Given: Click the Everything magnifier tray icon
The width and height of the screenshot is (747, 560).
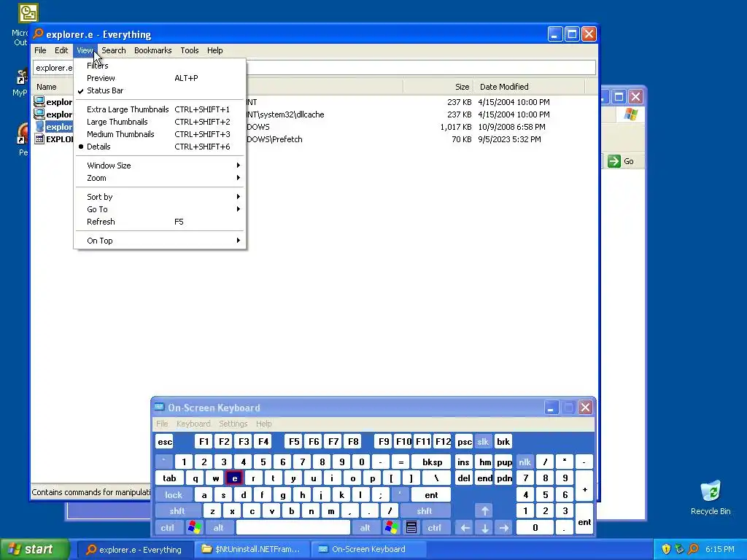Looking at the screenshot, I should (x=693, y=550).
